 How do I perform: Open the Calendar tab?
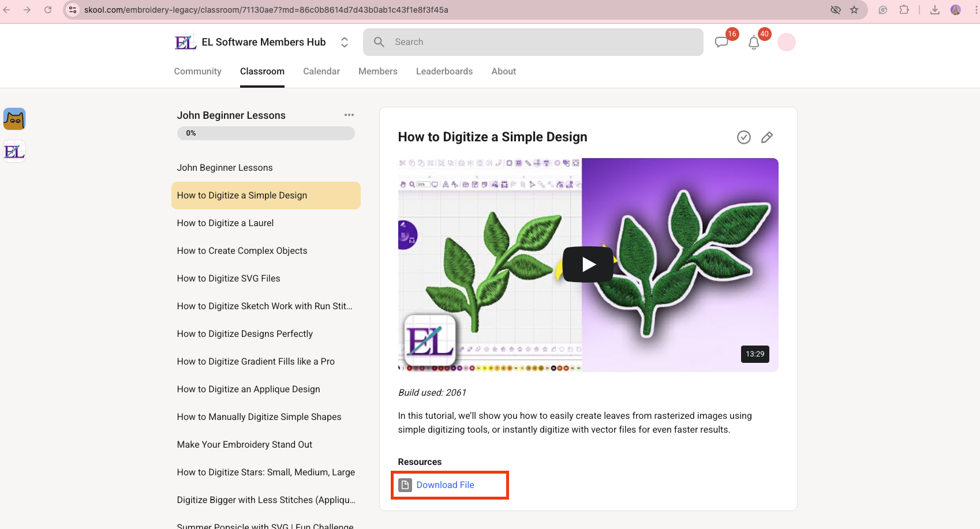pyautogui.click(x=321, y=72)
